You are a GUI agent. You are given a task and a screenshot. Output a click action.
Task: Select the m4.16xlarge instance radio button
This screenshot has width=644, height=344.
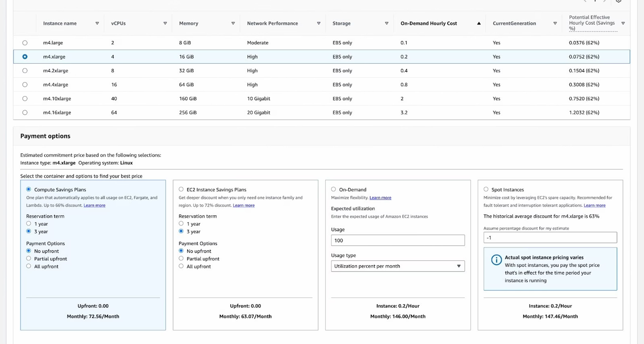pyautogui.click(x=25, y=113)
